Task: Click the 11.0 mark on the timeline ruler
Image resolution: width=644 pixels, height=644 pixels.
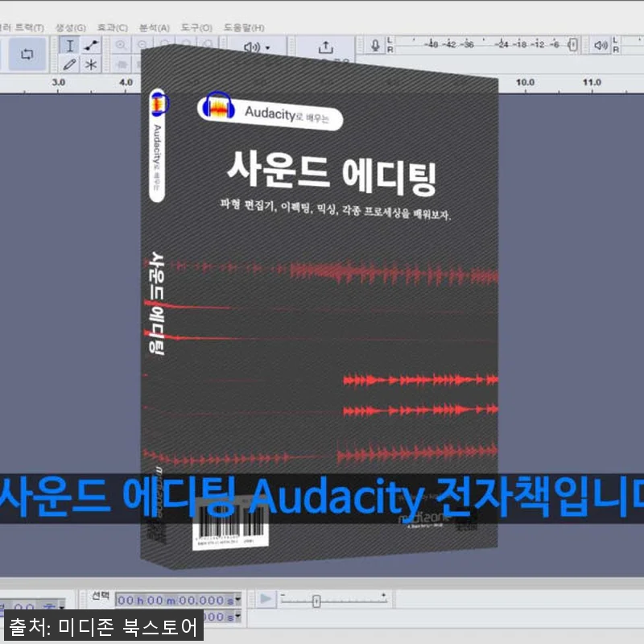Action: 592,83
